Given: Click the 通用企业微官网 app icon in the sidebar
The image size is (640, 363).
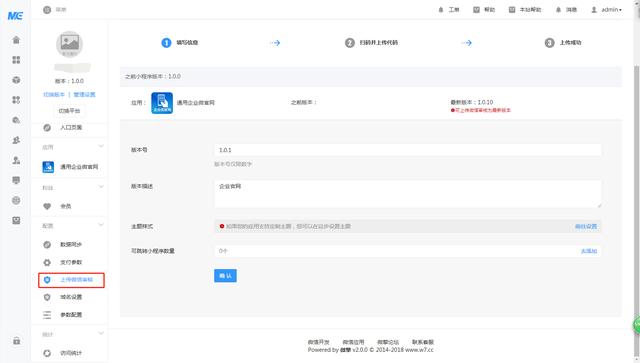Looking at the screenshot, I should click(48, 167).
